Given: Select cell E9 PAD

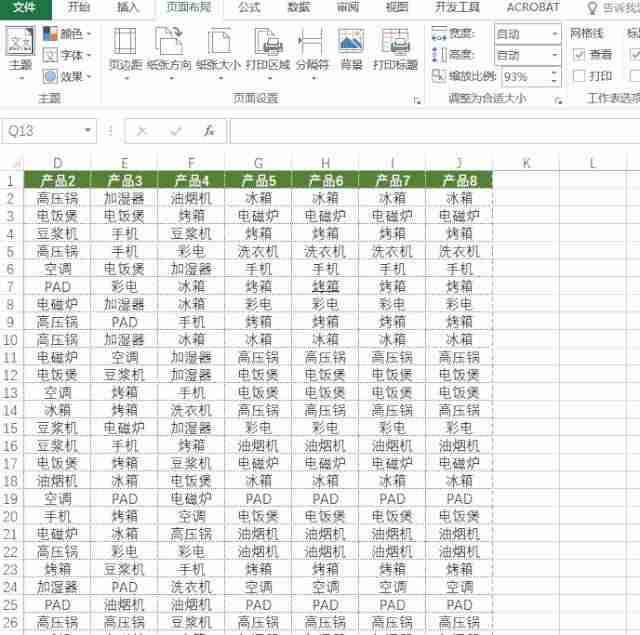Looking at the screenshot, I should click(x=124, y=322).
